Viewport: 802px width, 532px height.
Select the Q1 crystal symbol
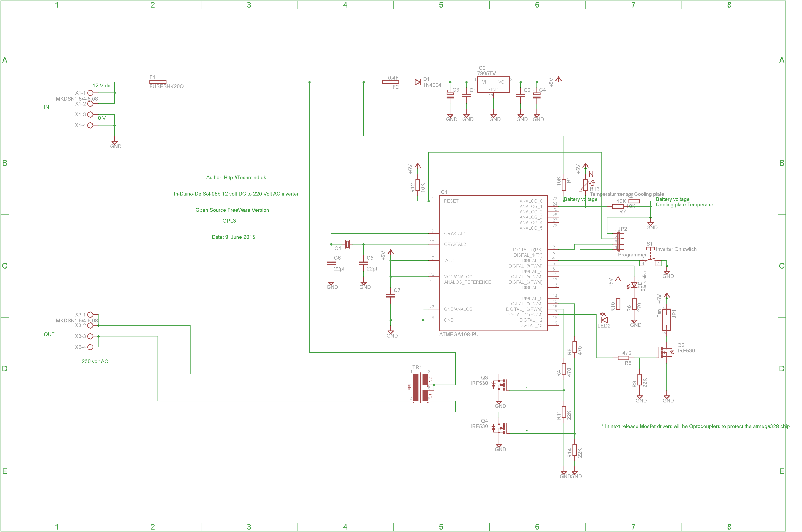347,244
